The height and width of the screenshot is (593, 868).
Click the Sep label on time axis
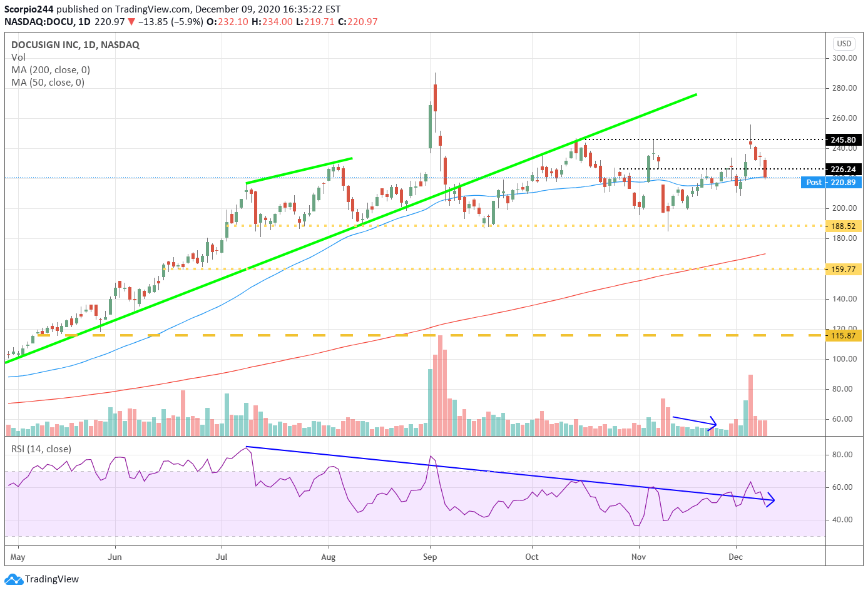point(430,557)
